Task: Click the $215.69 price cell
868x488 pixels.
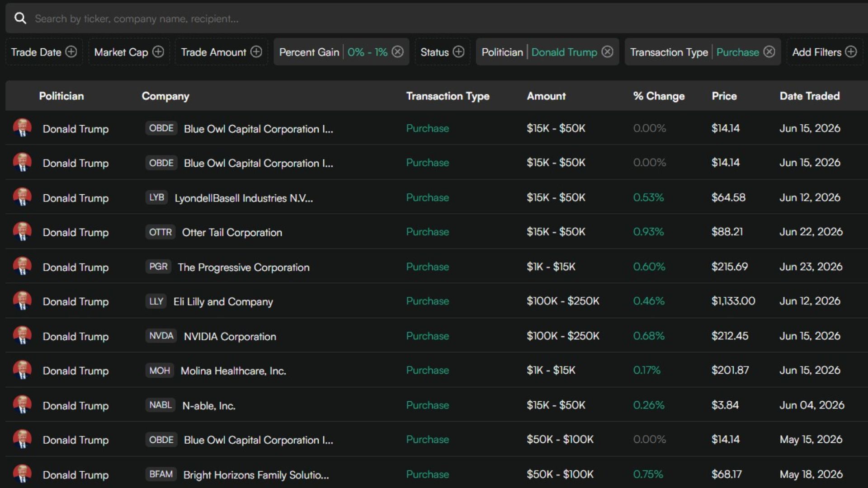Action: pyautogui.click(x=730, y=267)
